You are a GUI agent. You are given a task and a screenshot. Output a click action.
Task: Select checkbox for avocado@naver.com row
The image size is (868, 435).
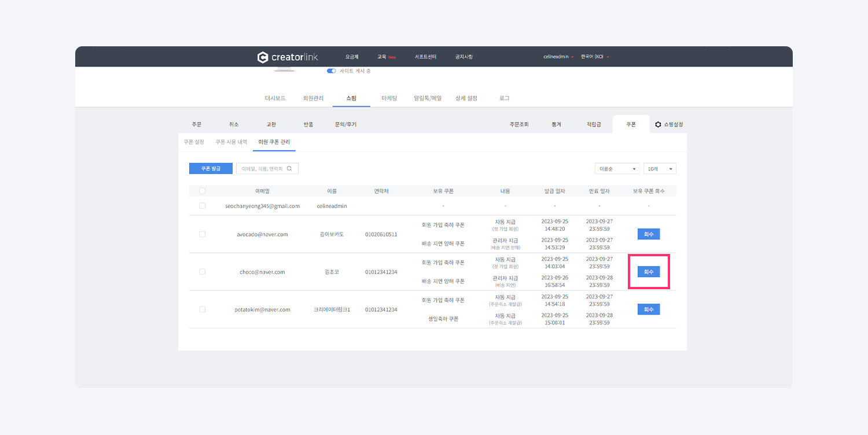click(x=202, y=234)
